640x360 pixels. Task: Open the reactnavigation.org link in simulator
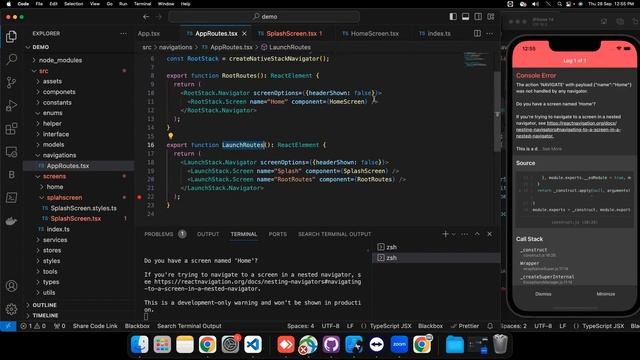[568, 129]
